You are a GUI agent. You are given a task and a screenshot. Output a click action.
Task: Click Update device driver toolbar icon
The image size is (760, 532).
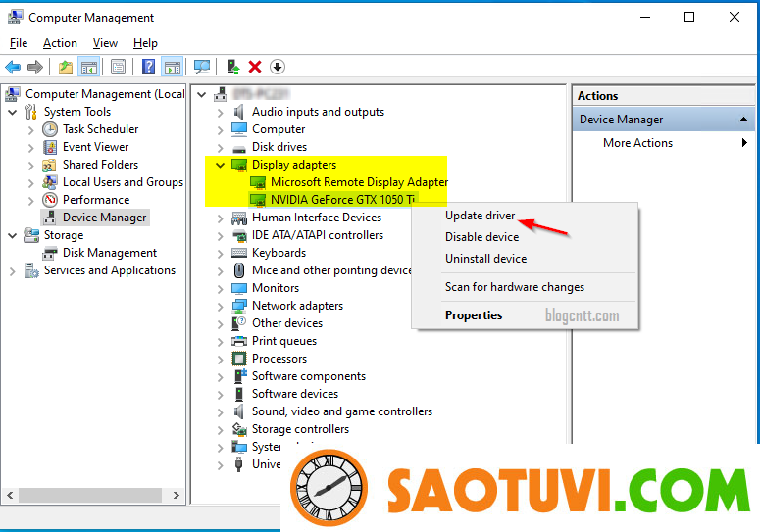point(233,67)
